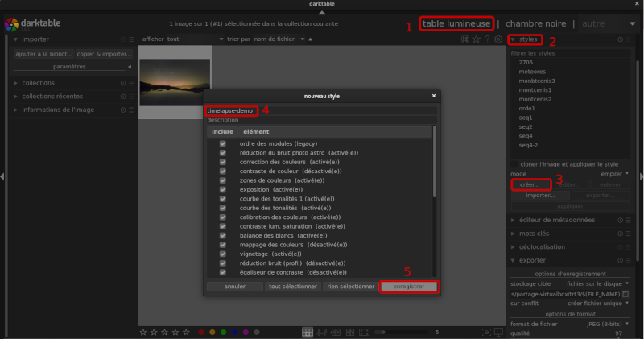The image size is (644, 339).
Task: Apply red color label
Action: (x=201, y=332)
